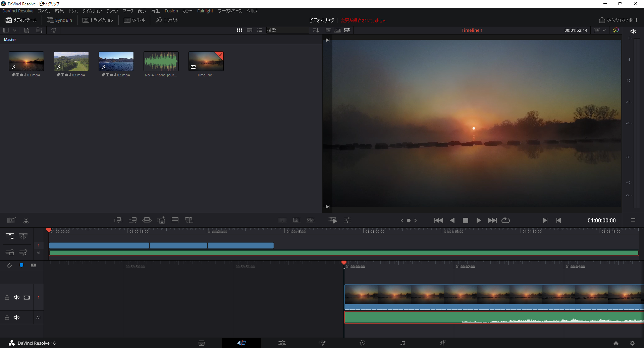Open the Deliver page rocket icon
The image size is (644, 348).
point(443,343)
